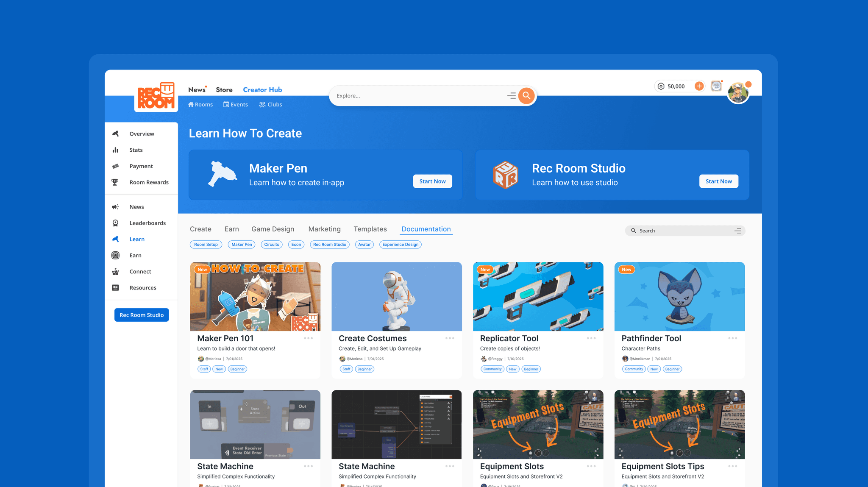The height and width of the screenshot is (487, 868).
Task: Click the square icon beside the token balance
Action: pyautogui.click(x=716, y=86)
